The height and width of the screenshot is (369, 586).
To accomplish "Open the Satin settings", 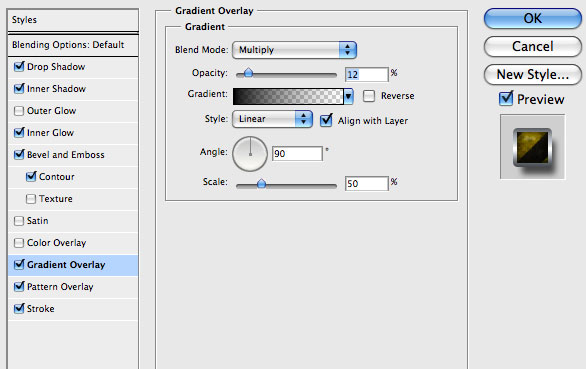I will 37,221.
